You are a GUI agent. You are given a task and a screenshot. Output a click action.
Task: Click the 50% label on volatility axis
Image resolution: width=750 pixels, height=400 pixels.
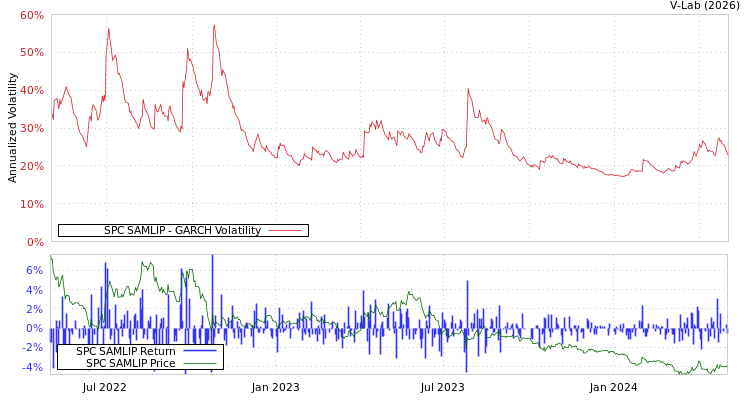[x=31, y=52]
